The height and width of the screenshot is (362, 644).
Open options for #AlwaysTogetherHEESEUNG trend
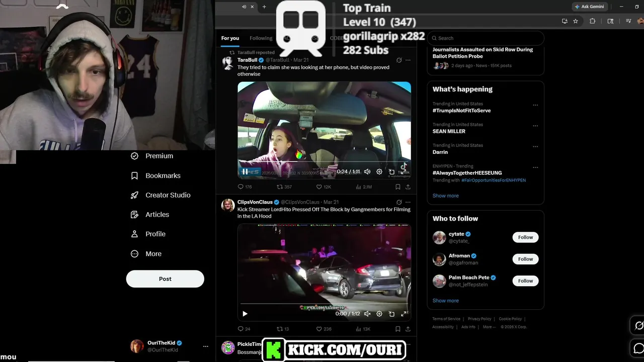(x=535, y=167)
